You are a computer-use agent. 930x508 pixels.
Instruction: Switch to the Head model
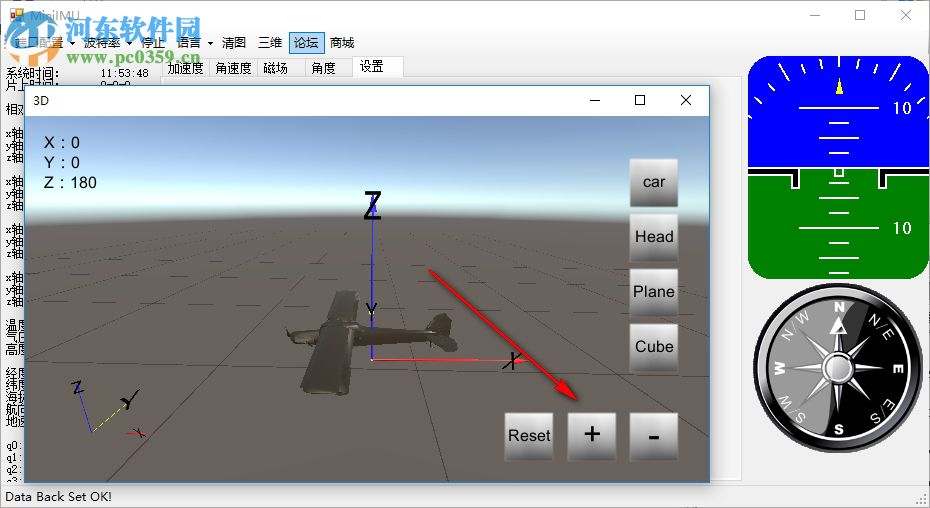coord(654,237)
